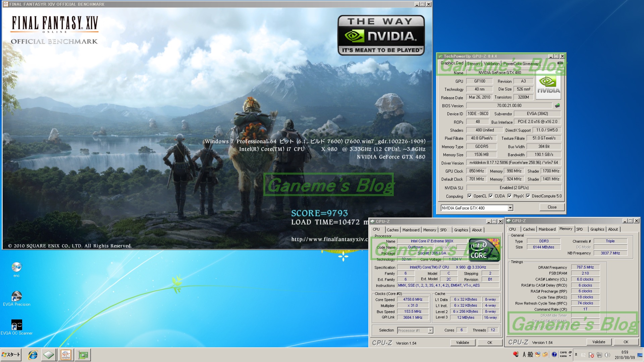Show hidden system tray icons arrow
The width and height of the screenshot is (644, 362).
(576, 355)
